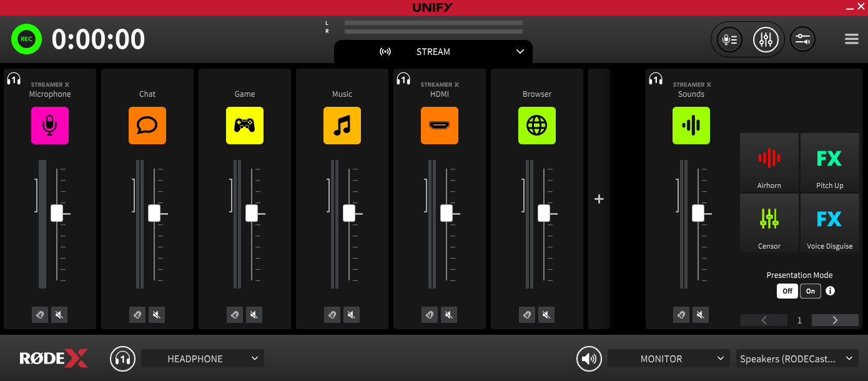Viewport: 868px width, 381px height.
Task: Click the RØDE X logo
Action: (54, 359)
